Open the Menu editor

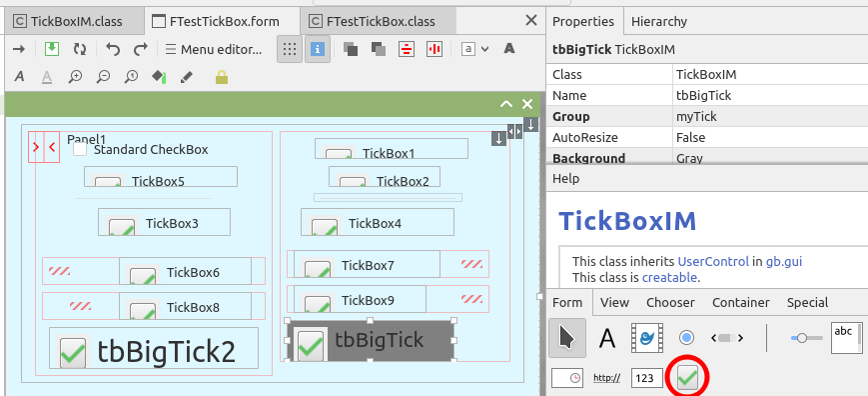tap(214, 49)
